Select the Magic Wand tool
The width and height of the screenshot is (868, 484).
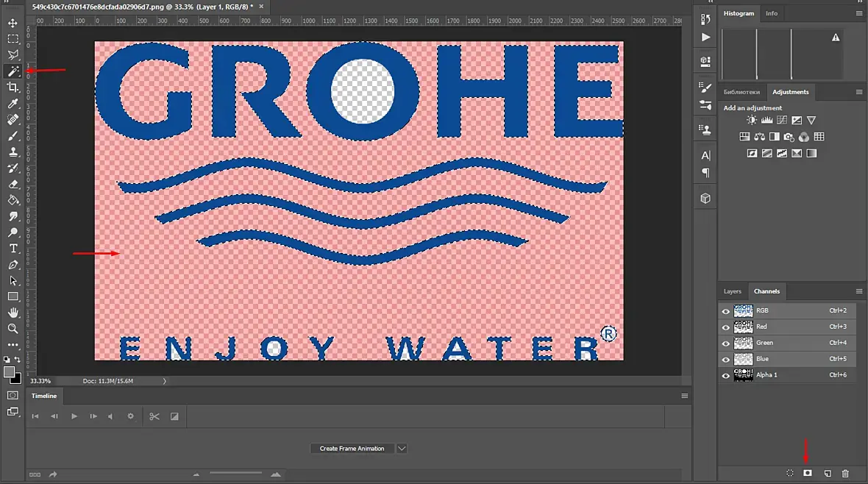coord(13,71)
